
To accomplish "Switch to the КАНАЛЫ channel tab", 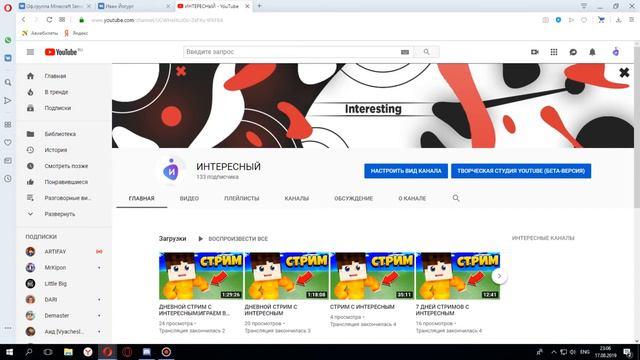I will point(297,198).
